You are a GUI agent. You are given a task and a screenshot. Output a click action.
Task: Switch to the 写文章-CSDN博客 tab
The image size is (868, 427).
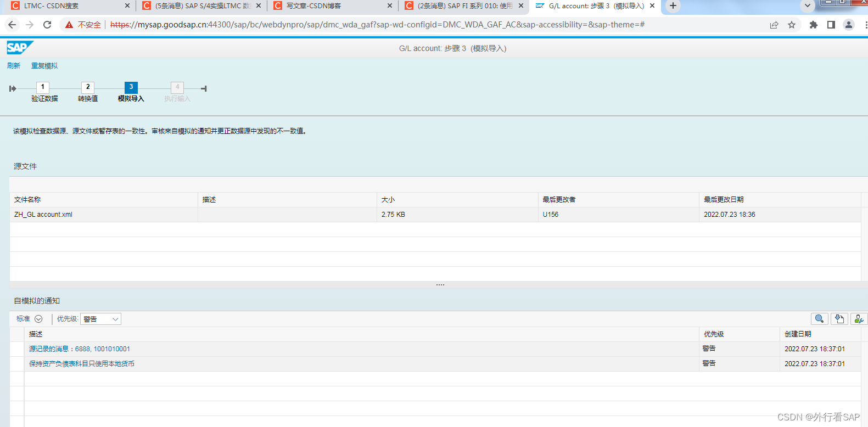[x=332, y=6]
